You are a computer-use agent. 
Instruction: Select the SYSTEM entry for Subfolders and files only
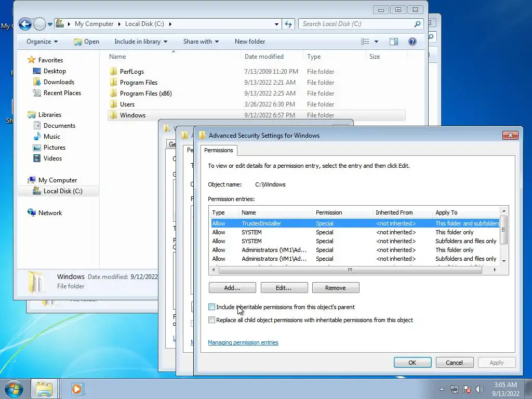pos(355,241)
